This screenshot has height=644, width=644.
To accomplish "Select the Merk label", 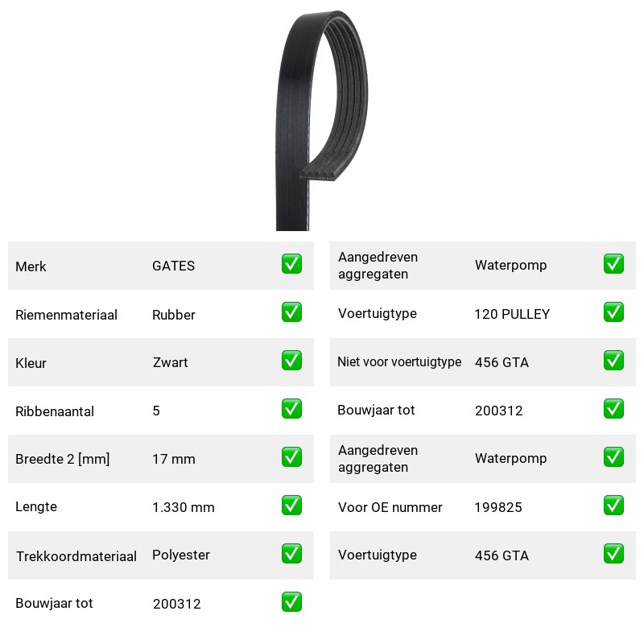I will coord(31,266).
